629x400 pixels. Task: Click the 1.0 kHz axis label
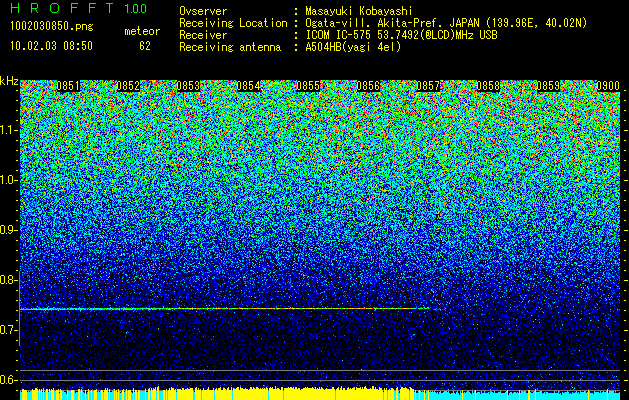point(8,180)
